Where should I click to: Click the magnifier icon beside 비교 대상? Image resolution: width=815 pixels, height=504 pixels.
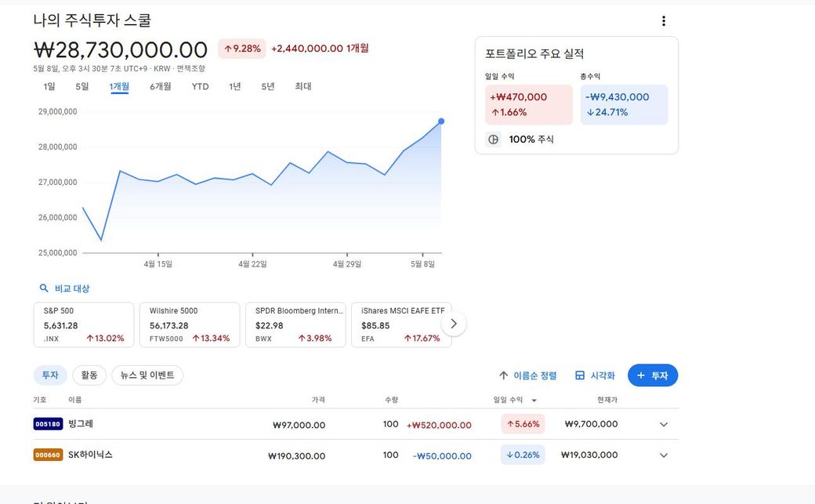[x=44, y=288]
